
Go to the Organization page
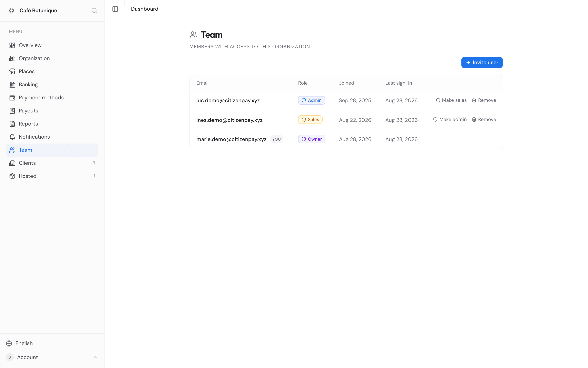pyautogui.click(x=52, y=58)
